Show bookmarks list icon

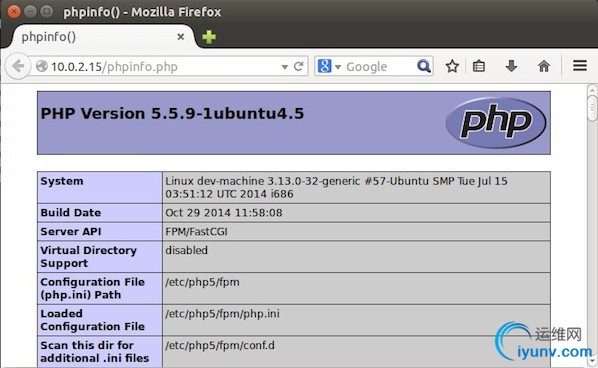(x=479, y=66)
